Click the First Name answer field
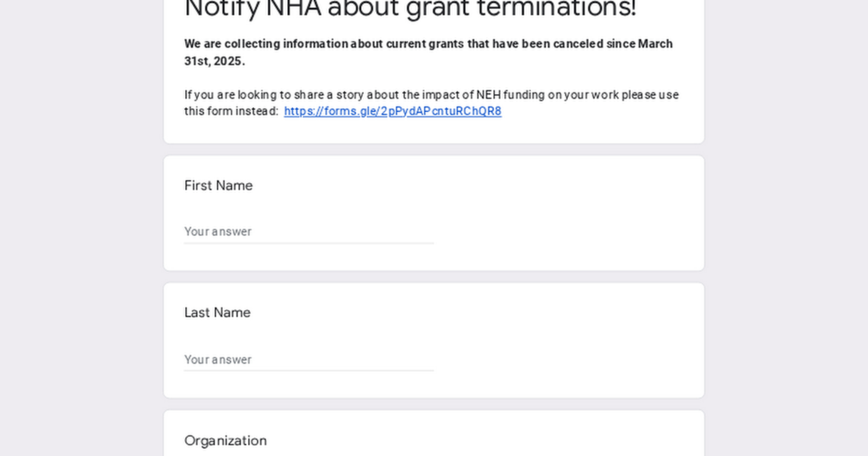Viewport: 868px width, 456px height. [309, 231]
